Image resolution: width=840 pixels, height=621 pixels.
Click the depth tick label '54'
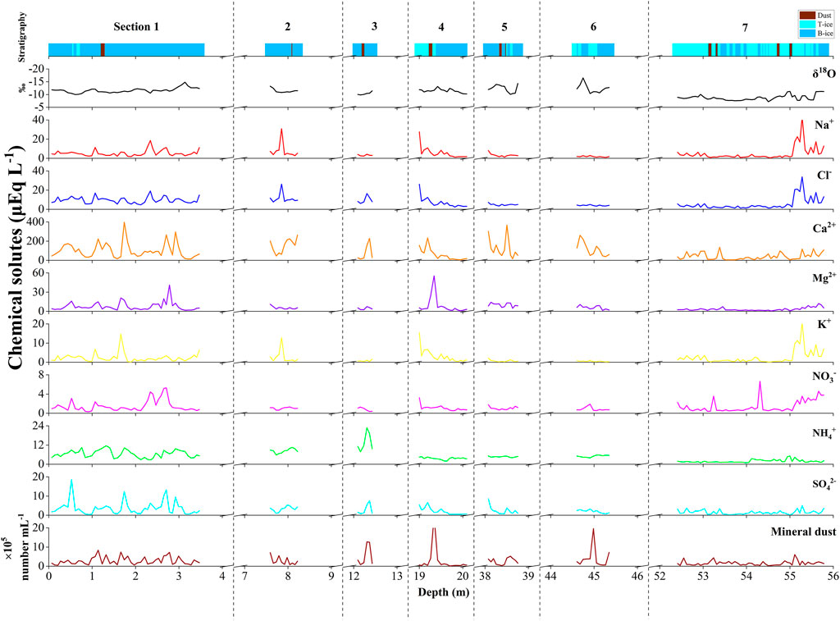(746, 576)
